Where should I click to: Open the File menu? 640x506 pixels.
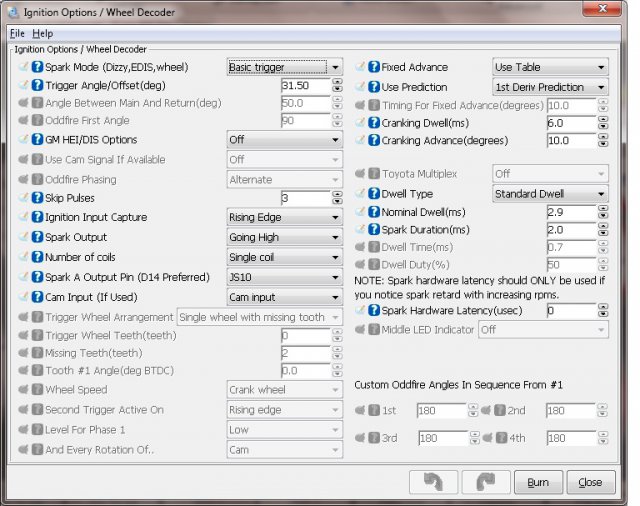click(x=17, y=33)
